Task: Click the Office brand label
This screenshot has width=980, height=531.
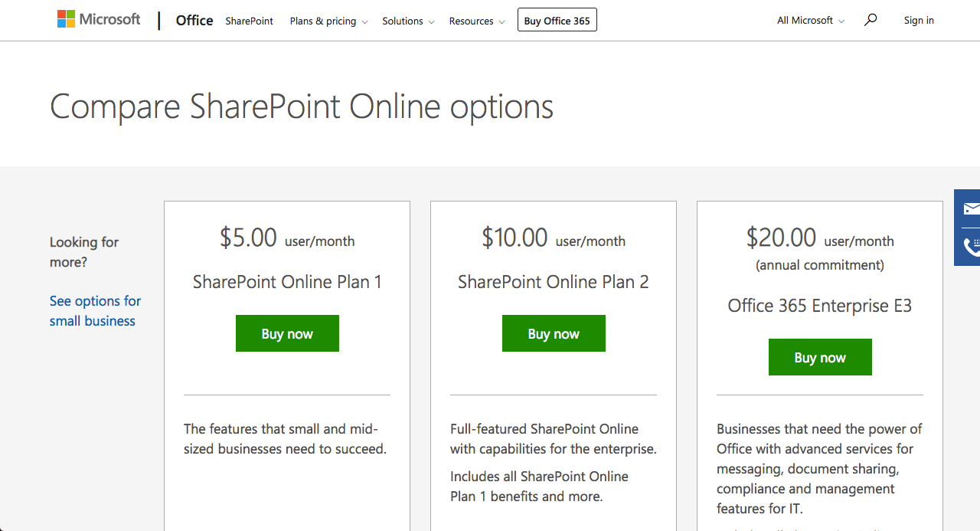Action: 194,20
